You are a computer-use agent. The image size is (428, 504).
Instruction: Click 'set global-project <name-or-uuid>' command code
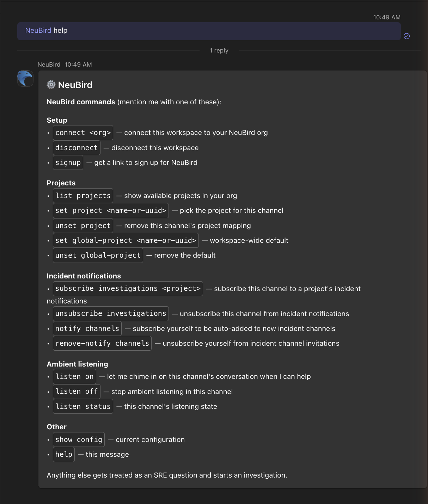pos(126,240)
